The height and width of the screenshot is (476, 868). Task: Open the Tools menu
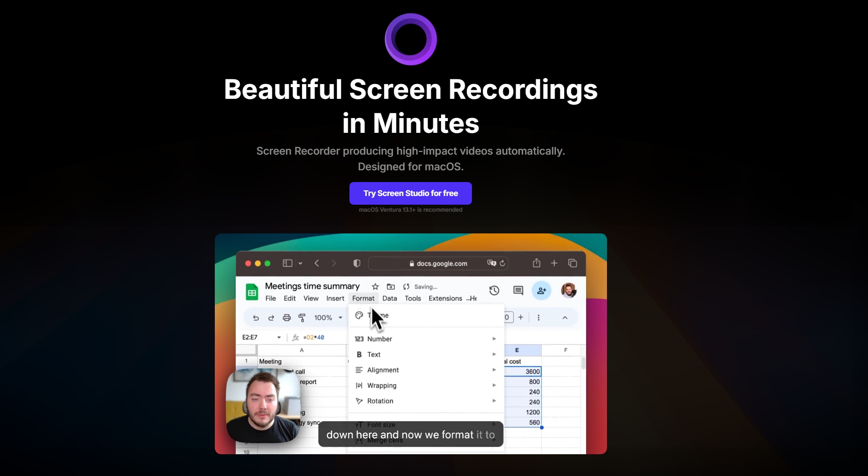point(413,298)
